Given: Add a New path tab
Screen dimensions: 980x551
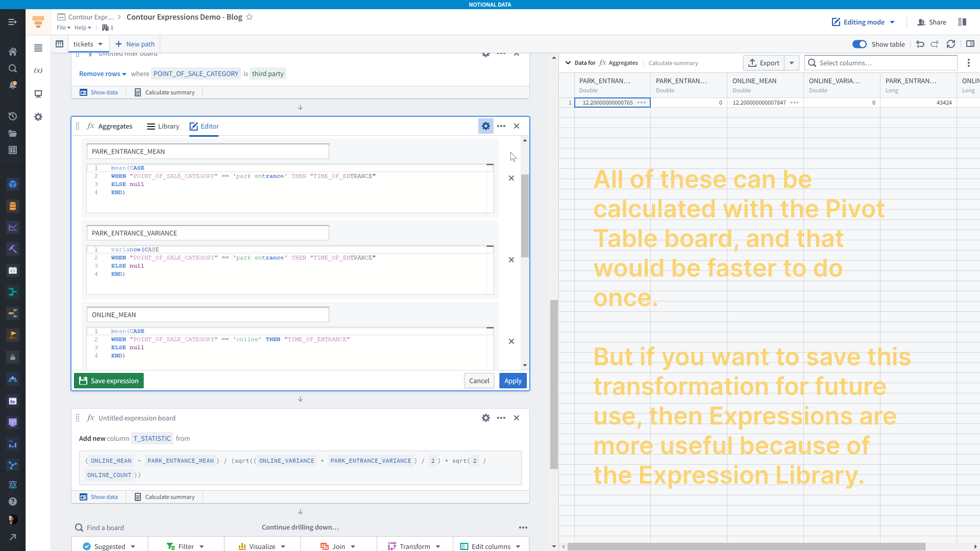Looking at the screenshot, I should (x=135, y=44).
